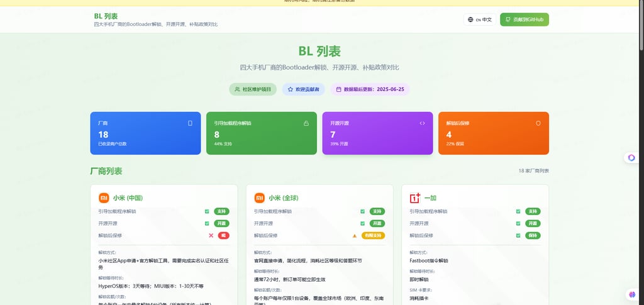Open the 一加 vendor title

pyautogui.click(x=430, y=198)
